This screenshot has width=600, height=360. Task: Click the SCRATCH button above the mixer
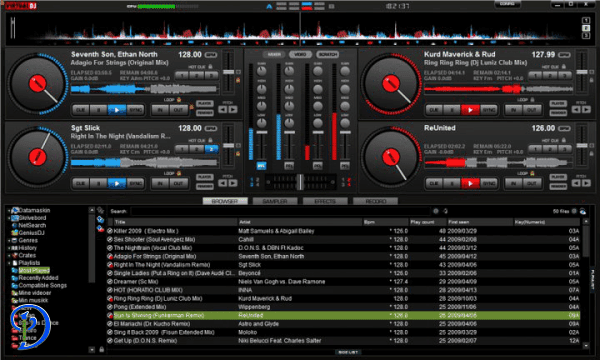point(328,55)
